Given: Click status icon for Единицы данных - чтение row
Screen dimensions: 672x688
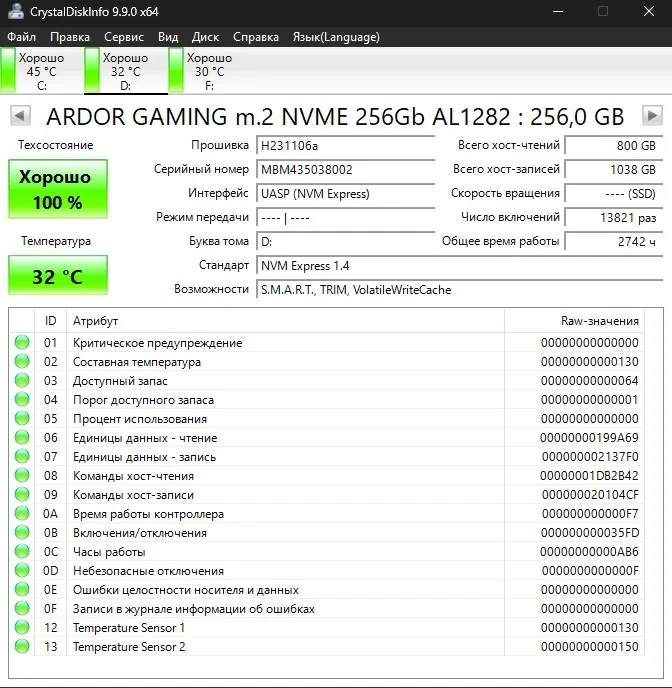Looking at the screenshot, I should click(x=22, y=437).
